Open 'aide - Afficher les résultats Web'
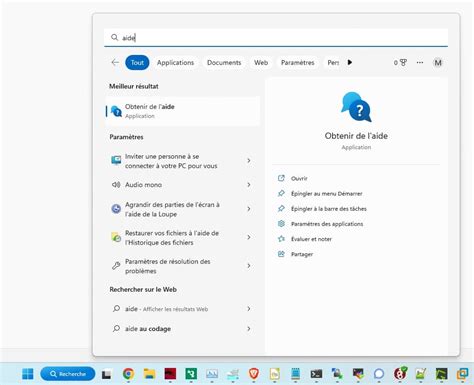 [x=182, y=309]
